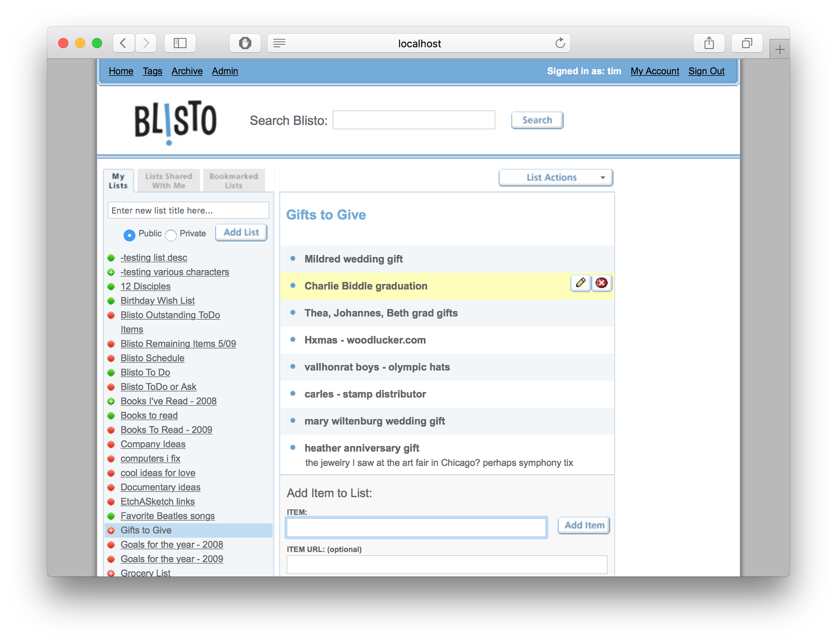Select the Mildred wedding gift item
The height and width of the screenshot is (644, 837).
(447, 259)
